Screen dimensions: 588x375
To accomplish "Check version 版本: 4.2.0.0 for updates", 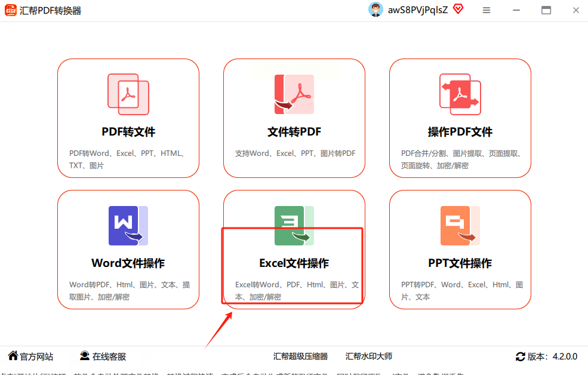I will [x=552, y=356].
